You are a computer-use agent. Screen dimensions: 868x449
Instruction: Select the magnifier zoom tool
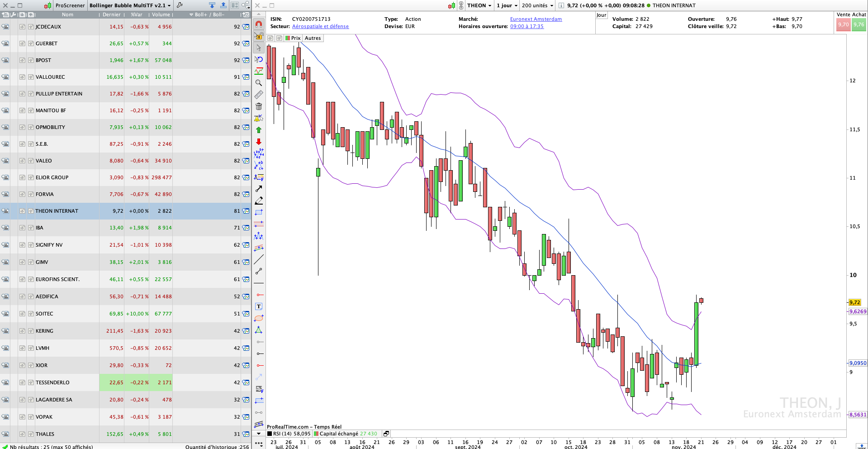click(x=259, y=83)
